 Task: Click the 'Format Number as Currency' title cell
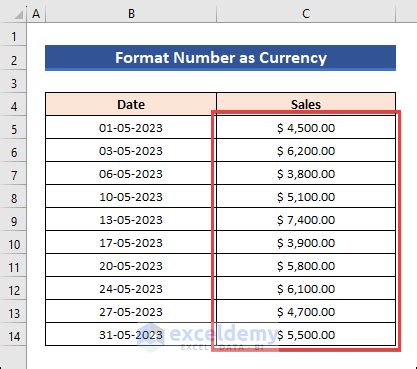tap(220, 58)
